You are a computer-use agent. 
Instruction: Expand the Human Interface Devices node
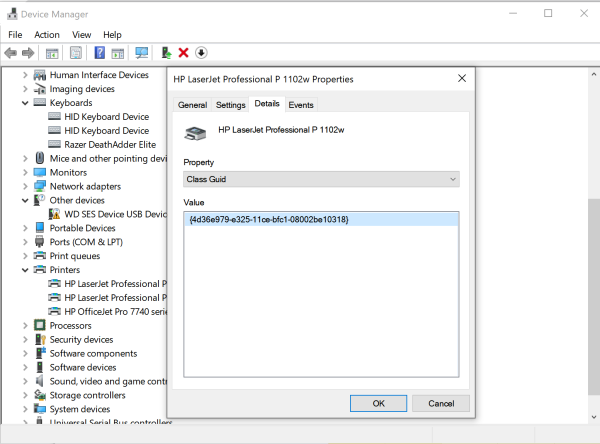point(25,75)
